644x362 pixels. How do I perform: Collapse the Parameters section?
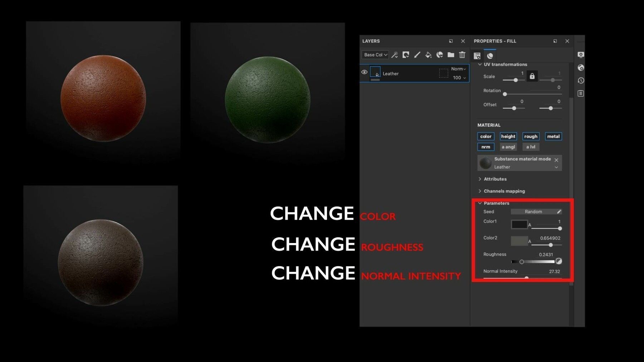pos(480,203)
